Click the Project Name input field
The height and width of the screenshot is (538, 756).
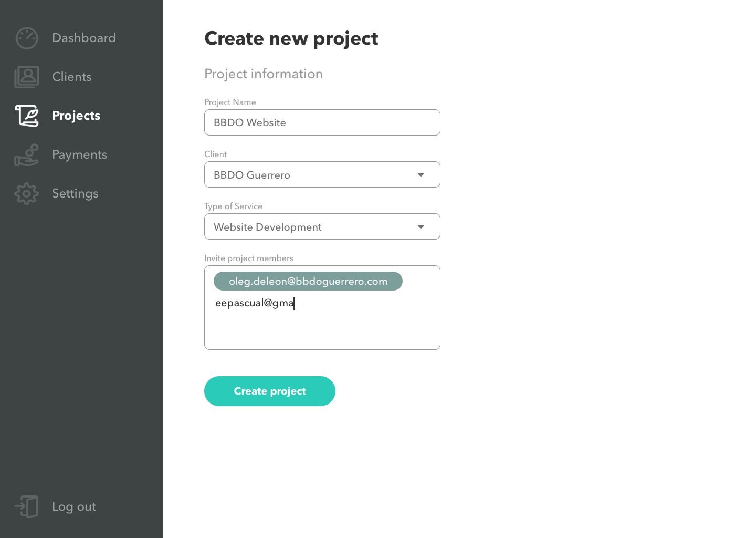click(322, 122)
